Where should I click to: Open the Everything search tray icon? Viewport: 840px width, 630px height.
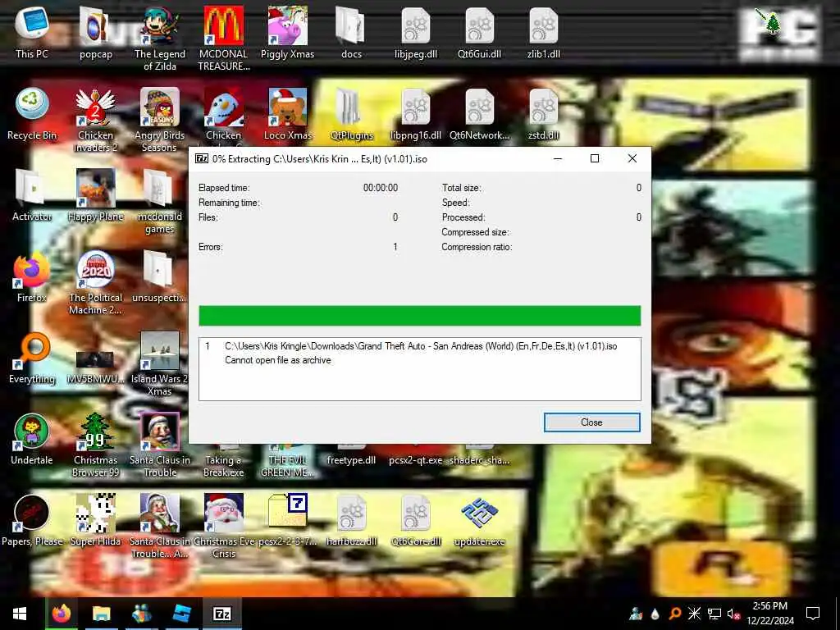point(675,614)
